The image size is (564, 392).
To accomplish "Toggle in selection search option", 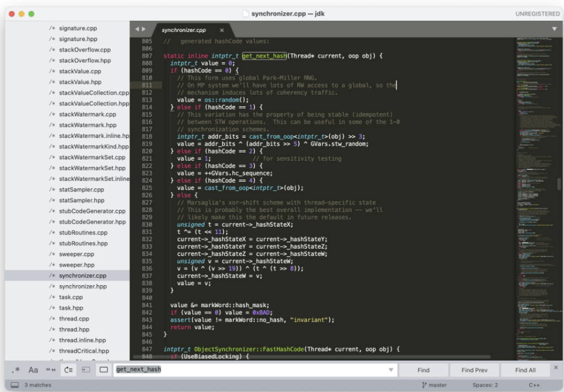I will [x=86, y=370].
